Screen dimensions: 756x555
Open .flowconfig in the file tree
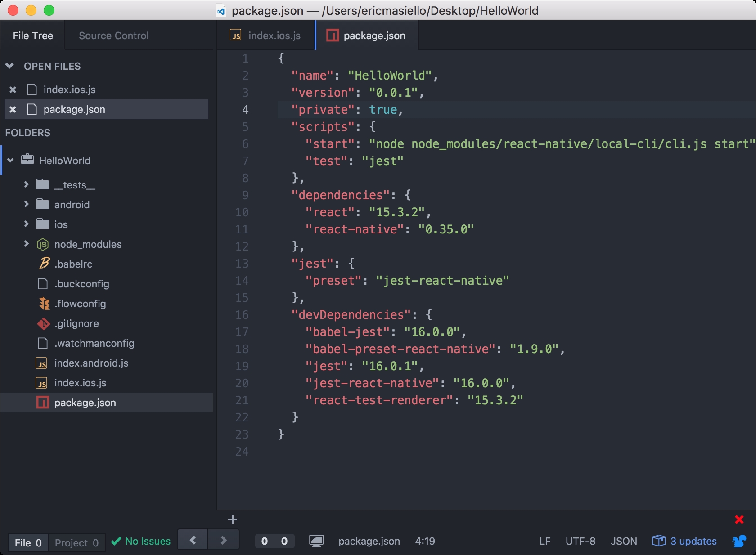(x=80, y=304)
